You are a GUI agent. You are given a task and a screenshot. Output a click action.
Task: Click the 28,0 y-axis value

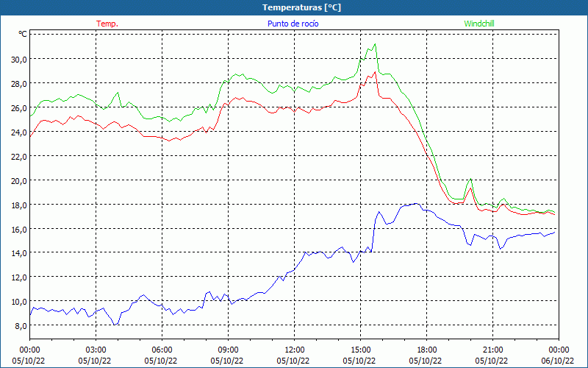coord(20,84)
